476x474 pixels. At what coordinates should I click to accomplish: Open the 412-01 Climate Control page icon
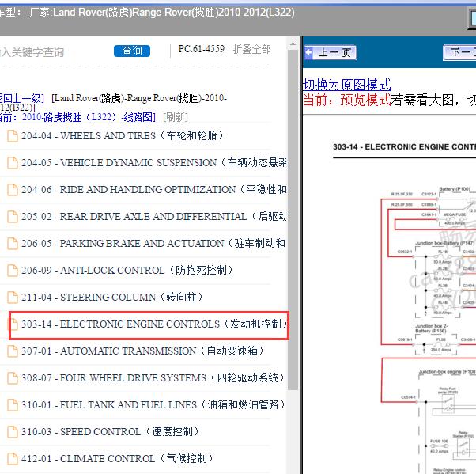tap(13, 459)
